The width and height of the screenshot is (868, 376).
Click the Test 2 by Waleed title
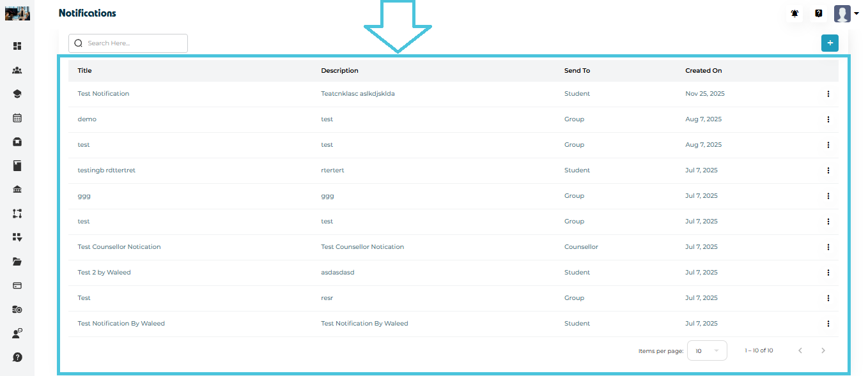click(104, 273)
